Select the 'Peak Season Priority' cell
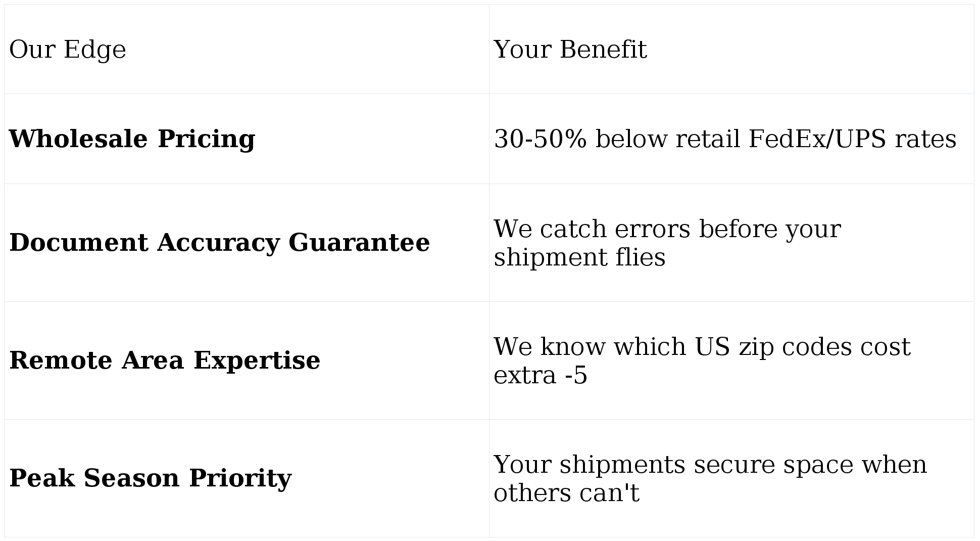The image size is (980, 541). [x=150, y=478]
